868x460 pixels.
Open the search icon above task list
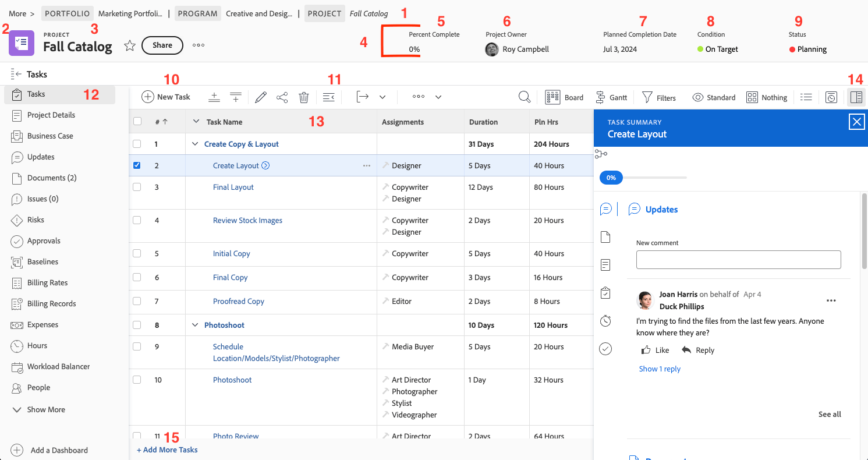(x=524, y=97)
